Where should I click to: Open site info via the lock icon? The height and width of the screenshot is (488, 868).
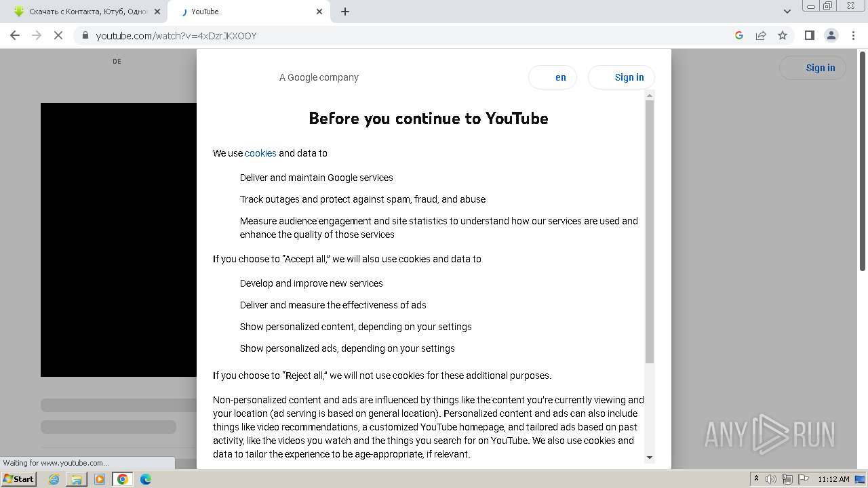tap(85, 35)
